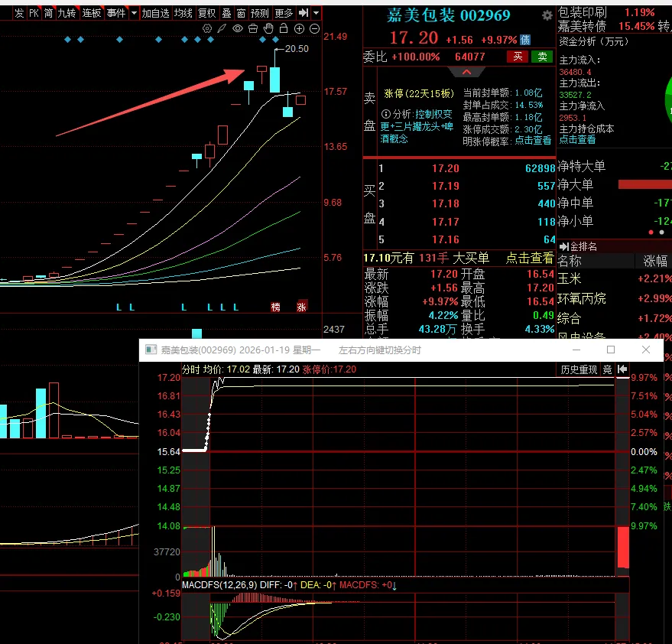Toggle the 连板 indicator
The image size is (672, 644).
(x=92, y=13)
